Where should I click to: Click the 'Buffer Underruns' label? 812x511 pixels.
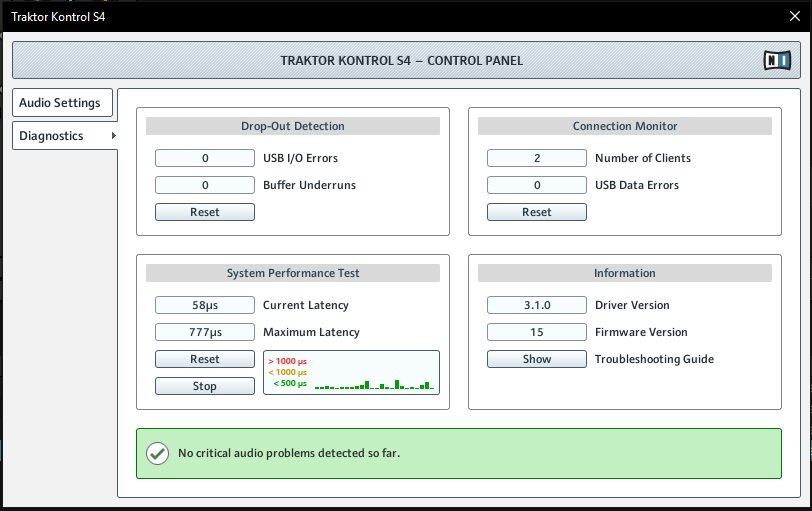(x=309, y=185)
